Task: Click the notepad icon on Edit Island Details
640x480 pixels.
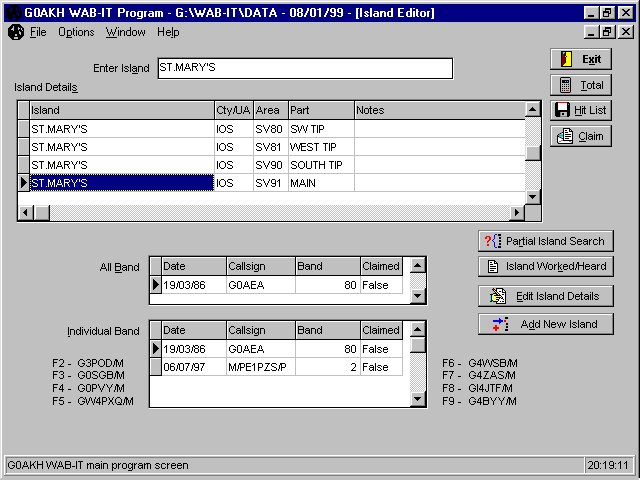Action: click(498, 296)
